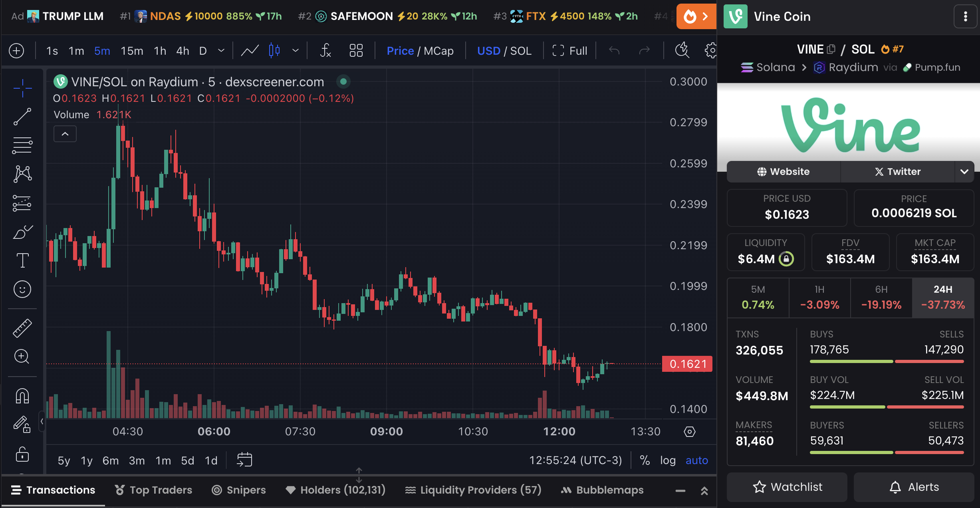980x508 pixels.
Task: Open the Vine Coin Website link
Action: (783, 172)
